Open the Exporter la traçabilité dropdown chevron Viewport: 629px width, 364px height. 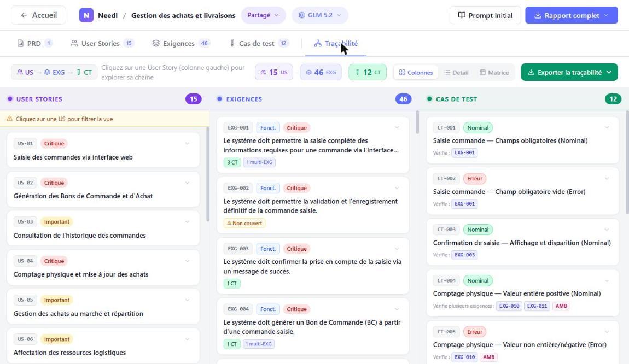[x=609, y=72]
